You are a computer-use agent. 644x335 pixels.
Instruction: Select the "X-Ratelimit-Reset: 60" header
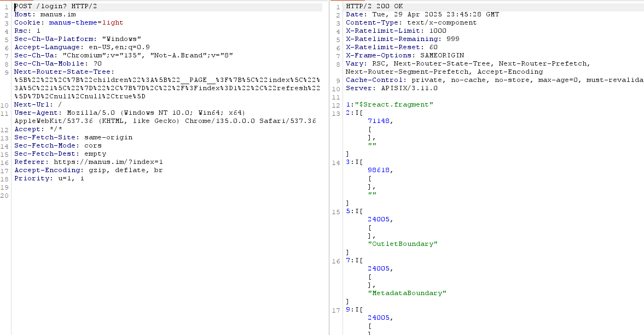(x=391, y=47)
